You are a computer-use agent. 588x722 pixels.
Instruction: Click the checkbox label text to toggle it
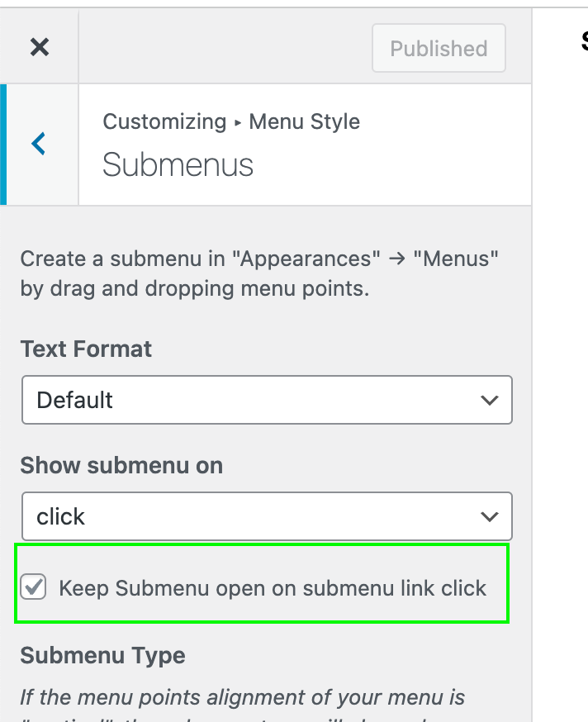coord(271,587)
